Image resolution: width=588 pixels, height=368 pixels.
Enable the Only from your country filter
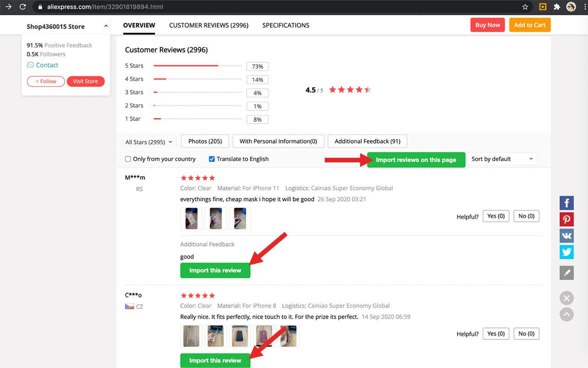[128, 159]
